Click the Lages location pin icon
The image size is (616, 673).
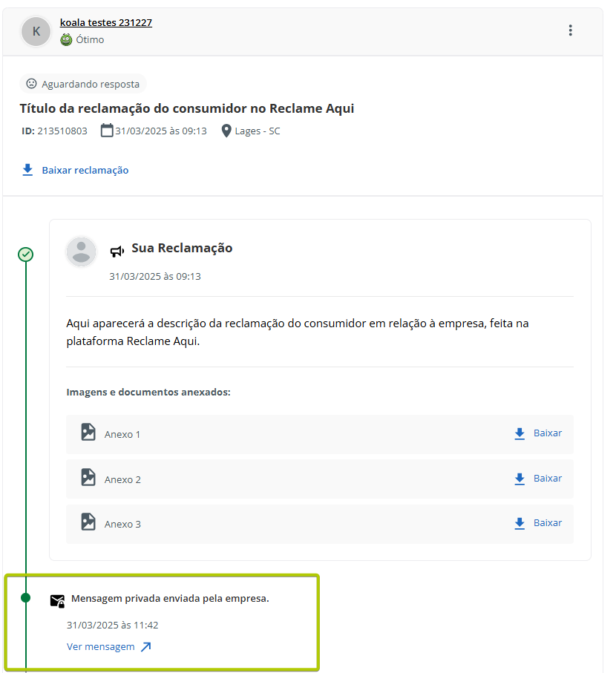[x=226, y=131]
